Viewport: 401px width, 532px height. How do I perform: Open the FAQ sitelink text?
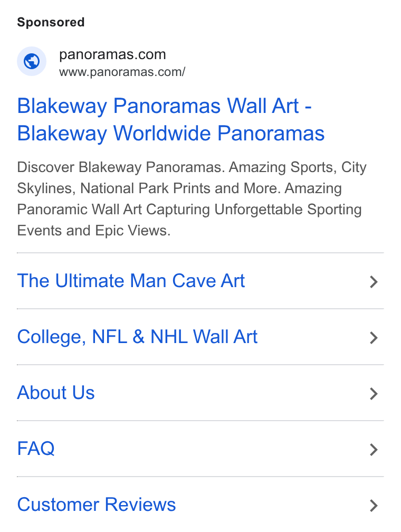click(x=36, y=449)
